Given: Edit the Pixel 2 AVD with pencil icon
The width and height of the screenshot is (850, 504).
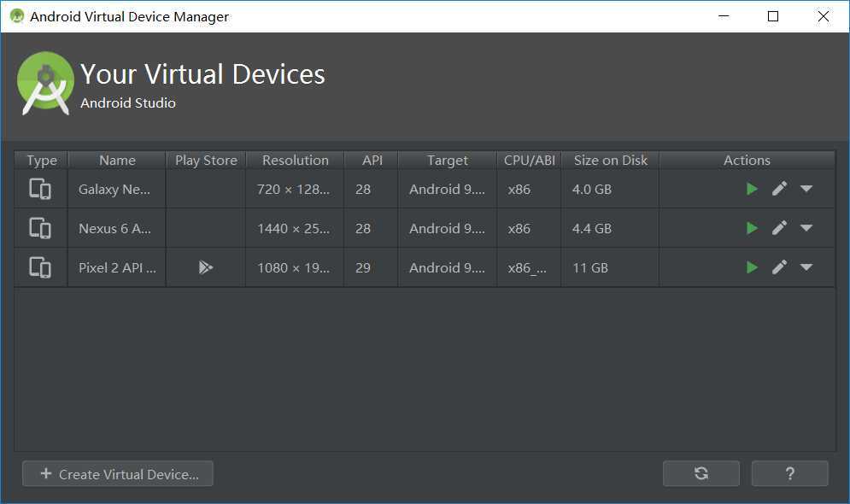Looking at the screenshot, I should pyautogui.click(x=780, y=267).
